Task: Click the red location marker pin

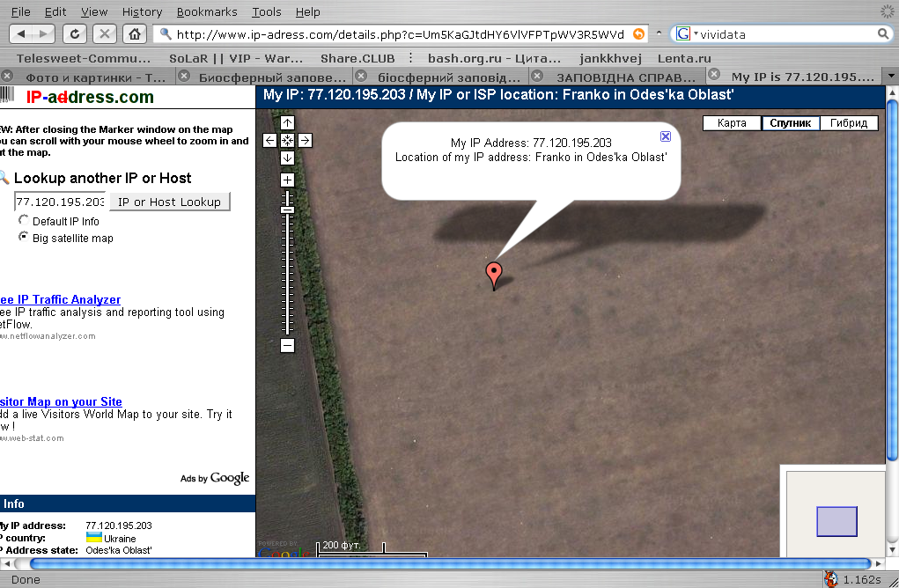Action: tap(495, 274)
